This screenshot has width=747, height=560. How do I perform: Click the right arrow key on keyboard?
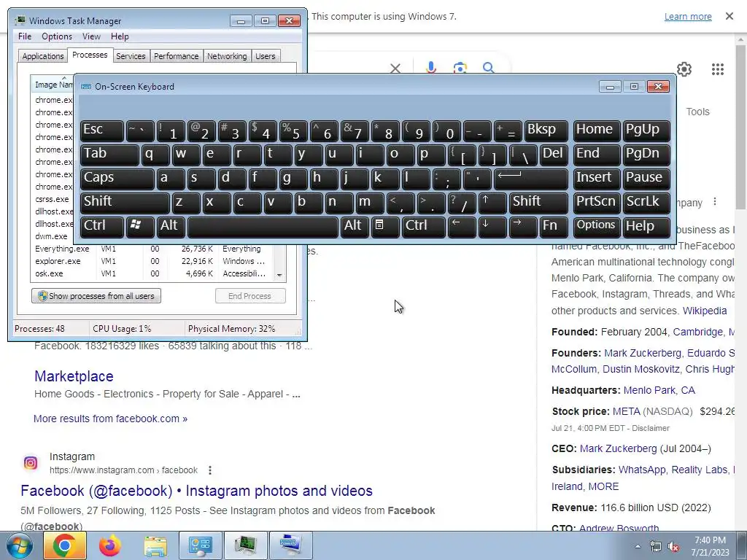tap(522, 226)
